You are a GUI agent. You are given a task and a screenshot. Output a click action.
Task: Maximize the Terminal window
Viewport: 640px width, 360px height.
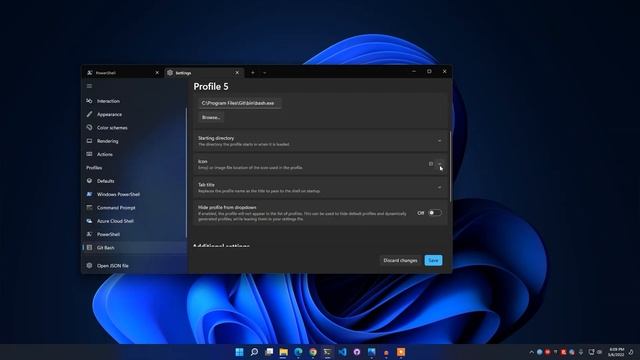(429, 71)
